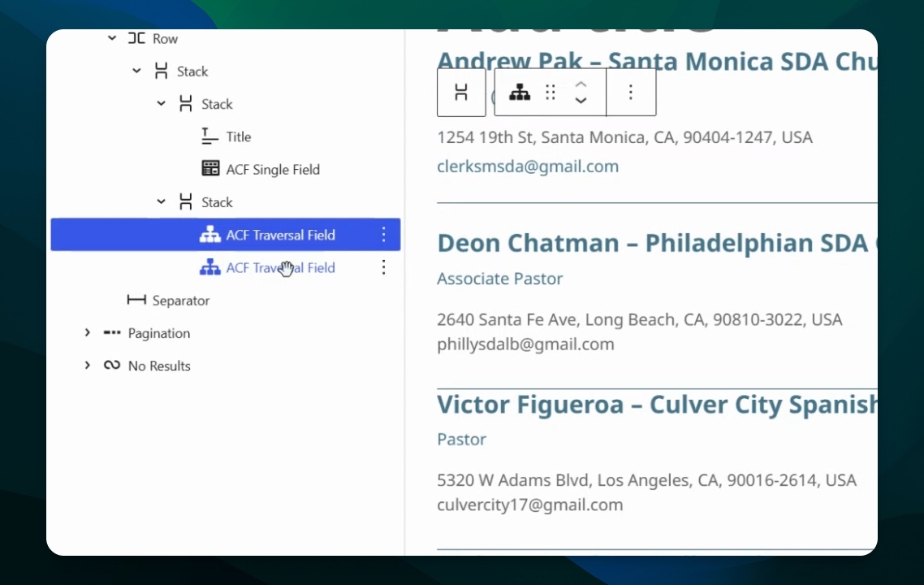
Task: Expand the Pagination tree item
Action: pyautogui.click(x=87, y=332)
